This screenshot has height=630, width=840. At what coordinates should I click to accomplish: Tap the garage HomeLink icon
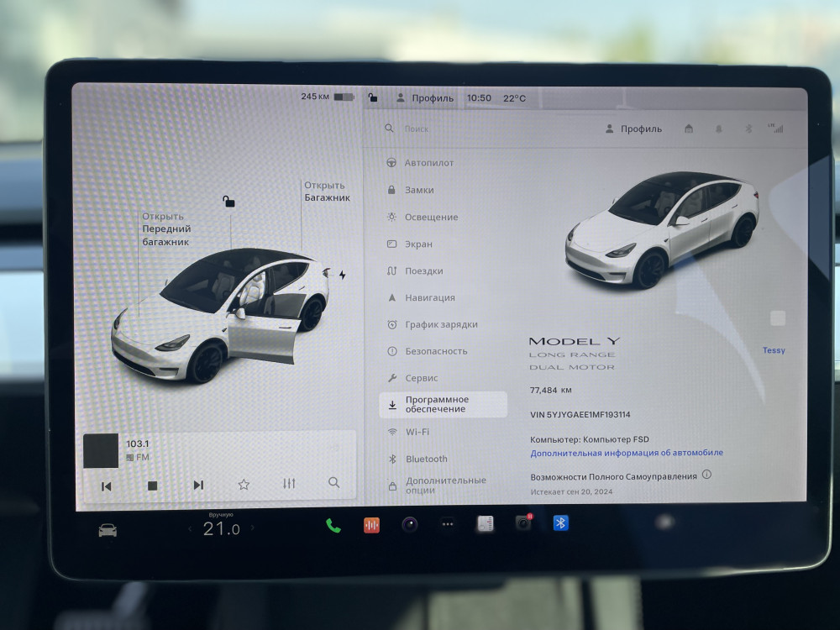(689, 129)
